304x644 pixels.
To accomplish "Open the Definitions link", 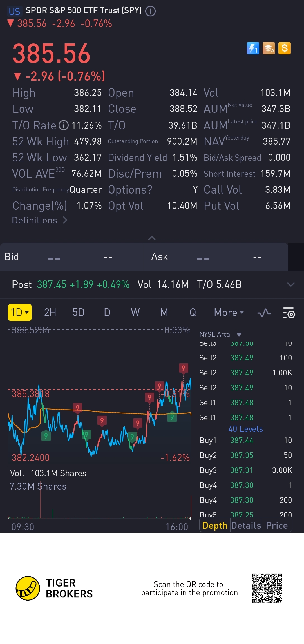I will [39, 220].
